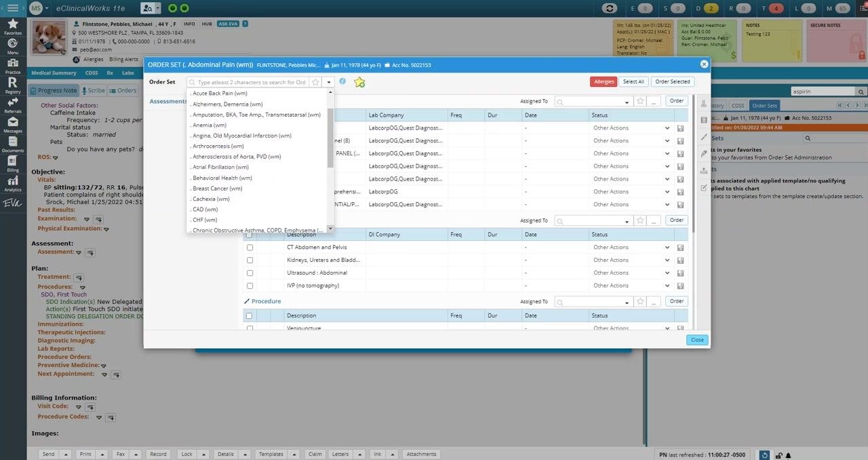The height and width of the screenshot is (460, 868).
Task: Switch to the Medical Summary tab
Action: click(x=54, y=73)
